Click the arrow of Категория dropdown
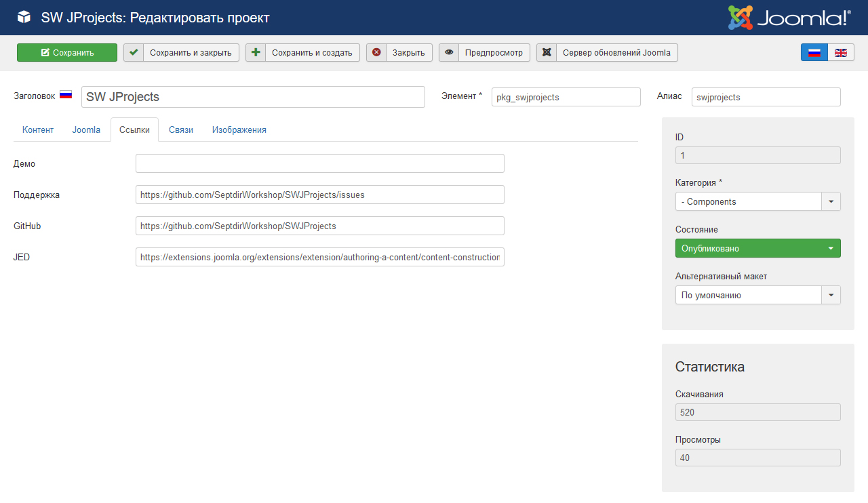The height and width of the screenshot is (503, 868). point(831,201)
